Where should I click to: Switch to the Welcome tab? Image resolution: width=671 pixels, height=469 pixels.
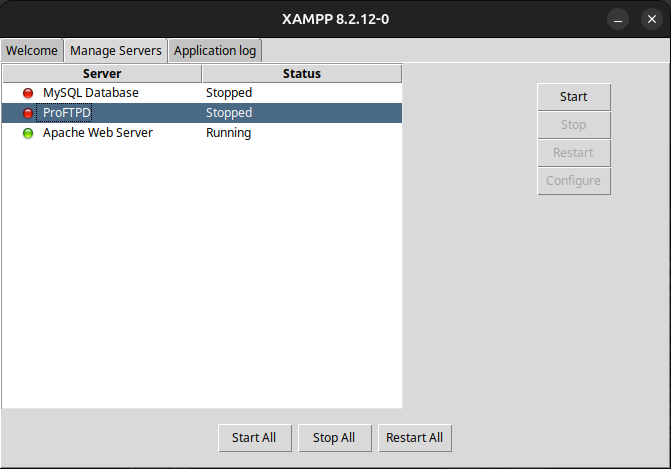tap(32, 51)
